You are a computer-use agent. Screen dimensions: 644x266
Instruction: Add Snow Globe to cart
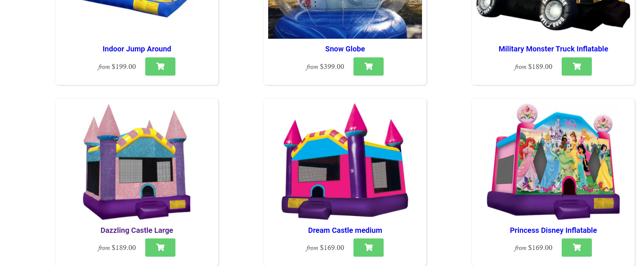tap(368, 66)
